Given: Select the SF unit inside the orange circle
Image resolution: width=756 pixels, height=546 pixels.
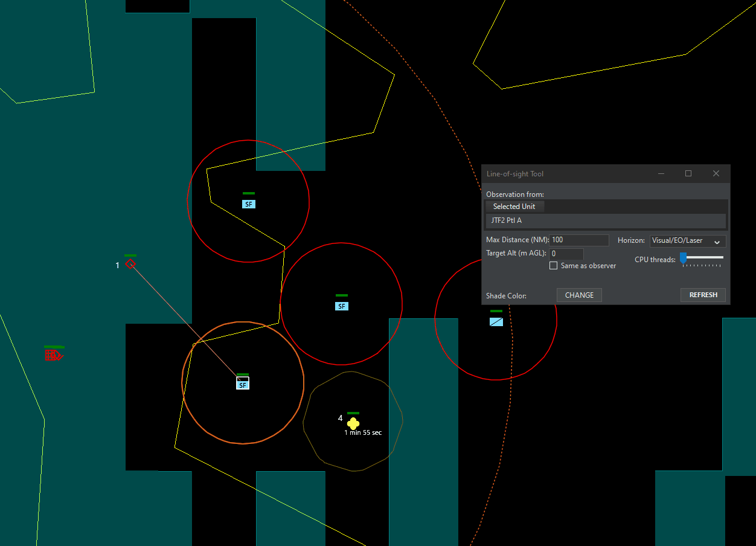Looking at the screenshot, I should point(243,383).
